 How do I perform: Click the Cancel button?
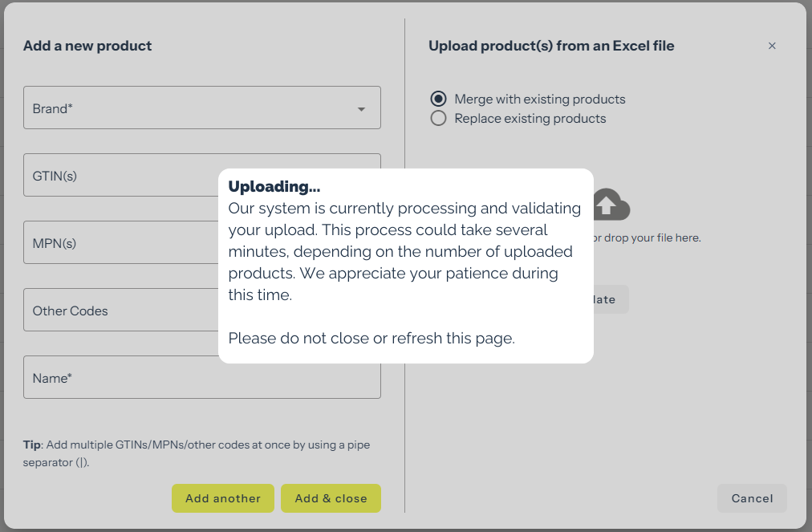(x=752, y=498)
